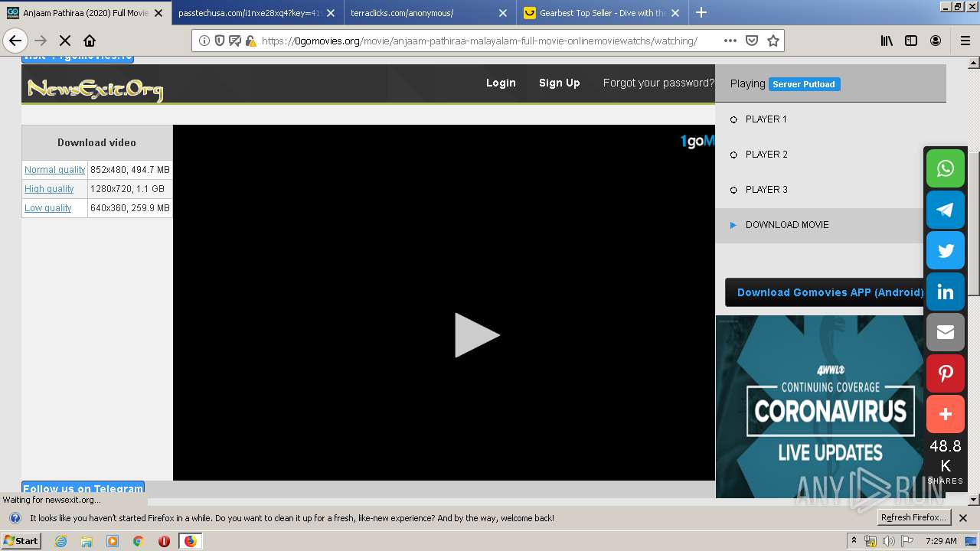Launch Internet Explorer from taskbar
The height and width of the screenshot is (551, 980).
coord(61,541)
